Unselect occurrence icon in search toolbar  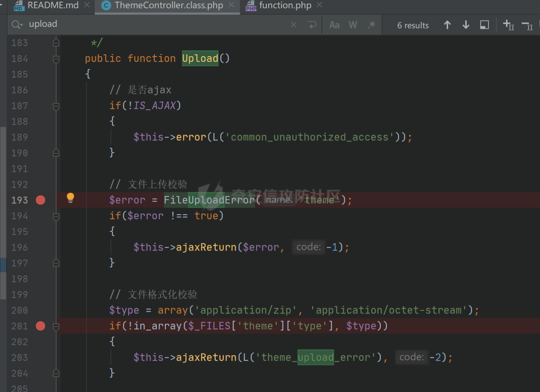[x=527, y=26]
